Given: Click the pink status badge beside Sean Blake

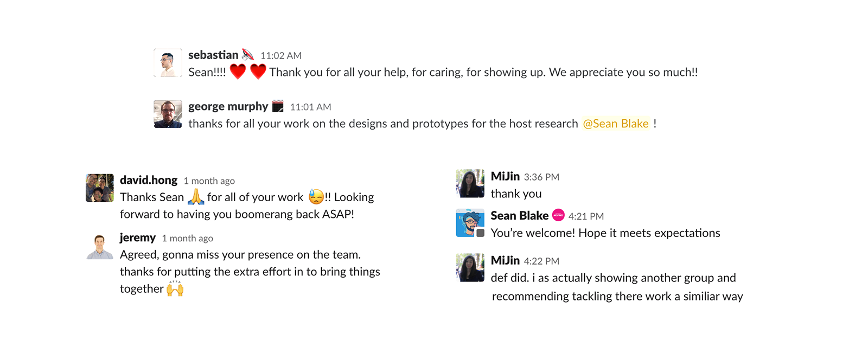Looking at the screenshot, I should point(558,215).
